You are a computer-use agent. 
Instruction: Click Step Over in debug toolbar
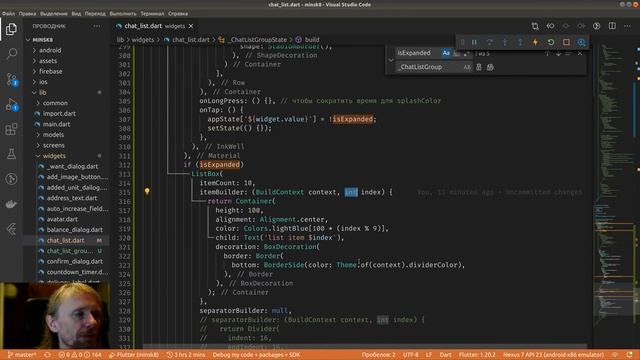tap(490, 42)
